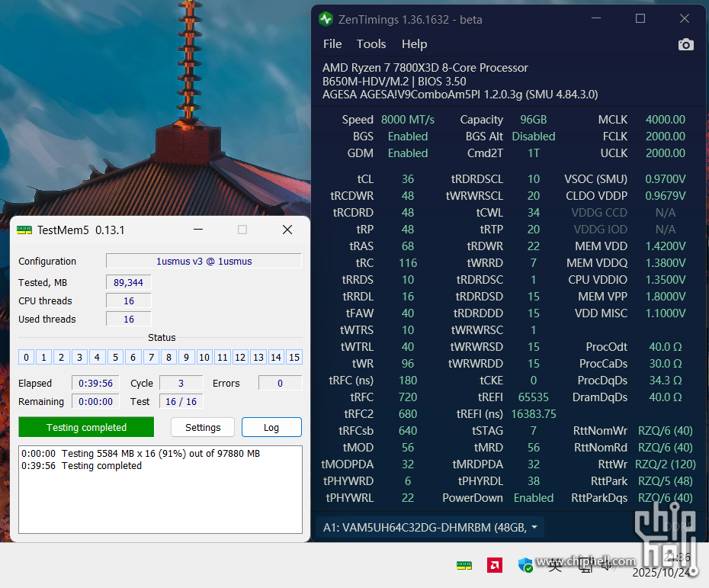The image size is (709, 588).
Task: Open the Log button in TestMem5
Action: (x=271, y=427)
